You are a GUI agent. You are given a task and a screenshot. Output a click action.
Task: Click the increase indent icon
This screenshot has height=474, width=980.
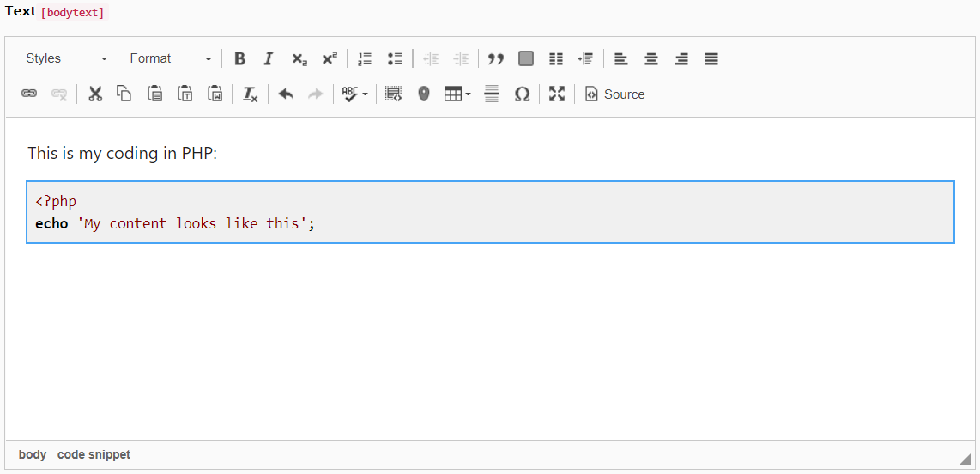(x=461, y=58)
